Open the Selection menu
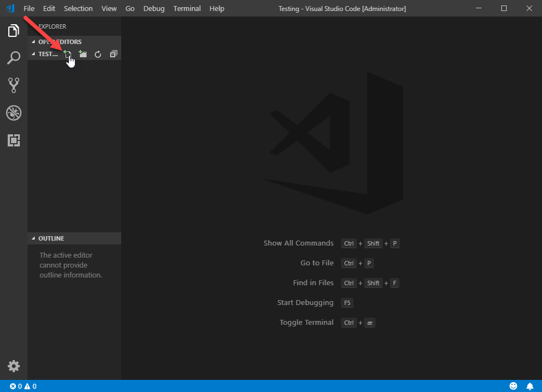The image size is (542, 392). point(78,8)
